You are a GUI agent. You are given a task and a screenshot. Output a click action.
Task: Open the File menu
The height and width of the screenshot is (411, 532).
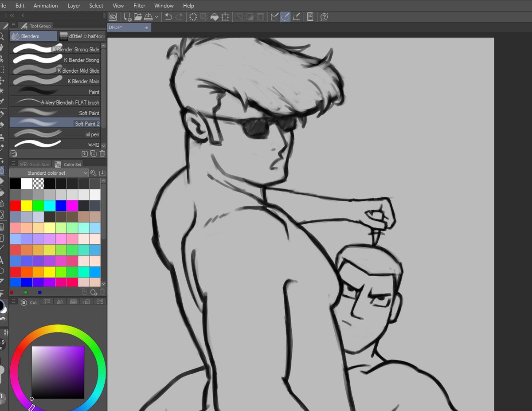[x=3, y=6]
